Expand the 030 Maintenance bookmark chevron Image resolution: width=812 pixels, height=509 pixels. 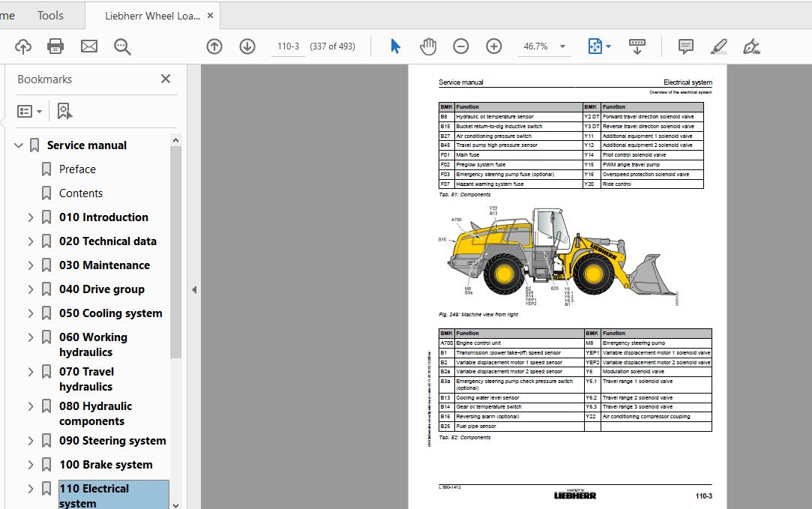pos(30,265)
